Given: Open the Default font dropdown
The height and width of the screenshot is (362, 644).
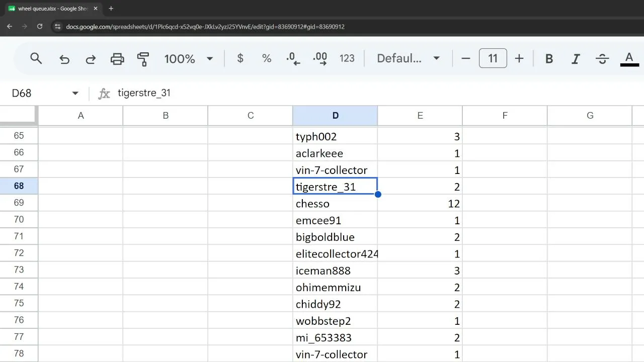Looking at the screenshot, I should coord(409,58).
